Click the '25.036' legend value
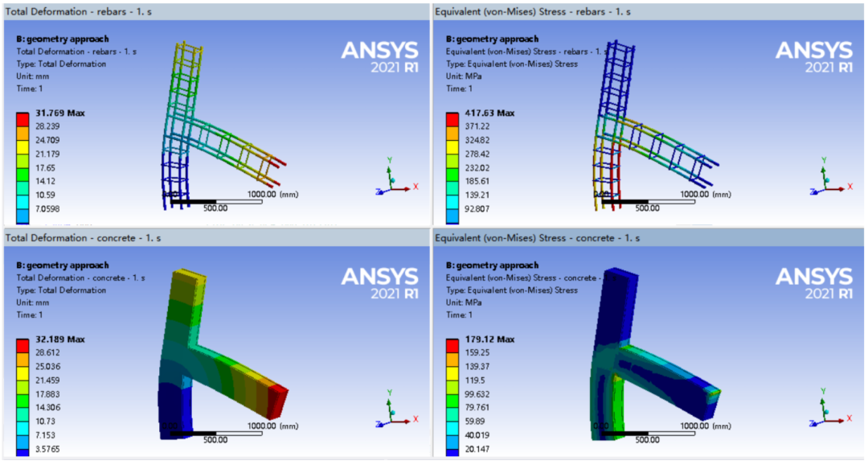Viewport: 868px width, 465px height. (x=47, y=366)
